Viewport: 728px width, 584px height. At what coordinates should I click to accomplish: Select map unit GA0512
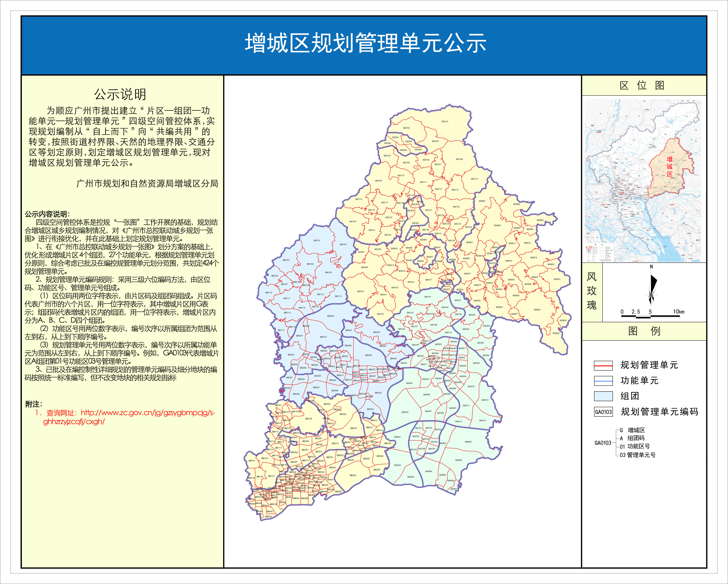(x=485, y=400)
